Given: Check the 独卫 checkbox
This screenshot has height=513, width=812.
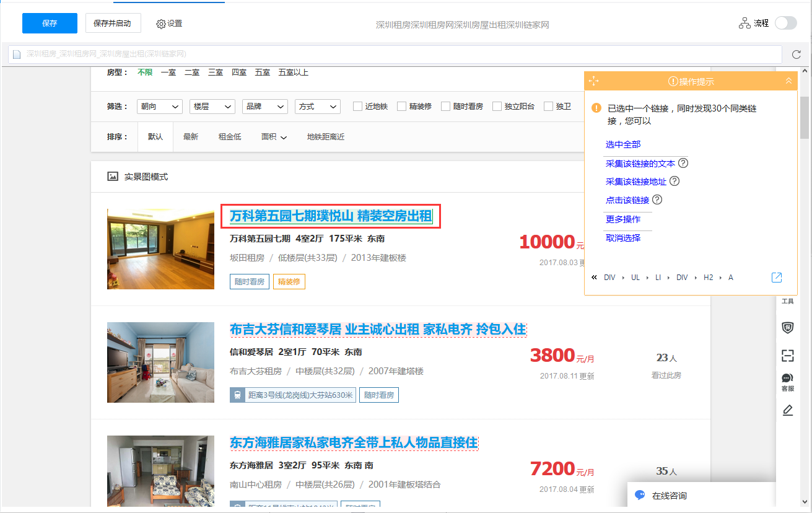Looking at the screenshot, I should [x=548, y=107].
